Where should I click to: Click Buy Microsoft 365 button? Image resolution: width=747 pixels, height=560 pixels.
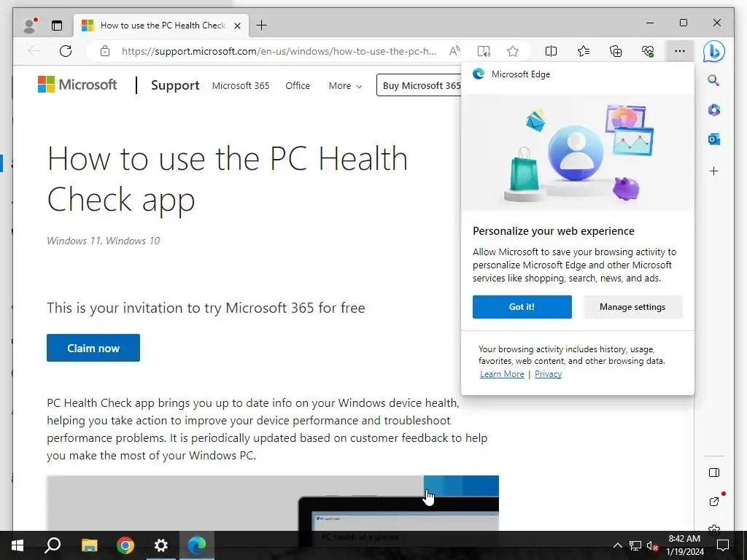[x=419, y=85]
